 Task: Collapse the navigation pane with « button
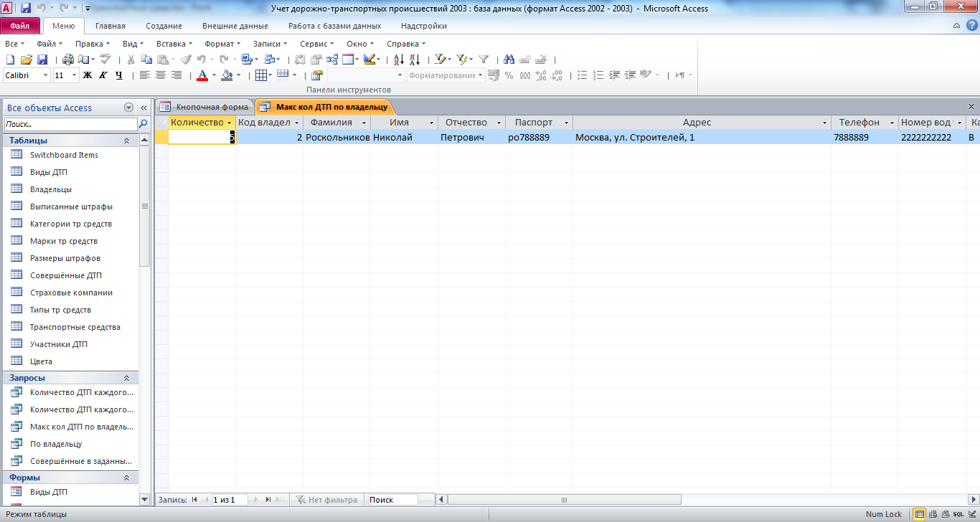pos(143,108)
